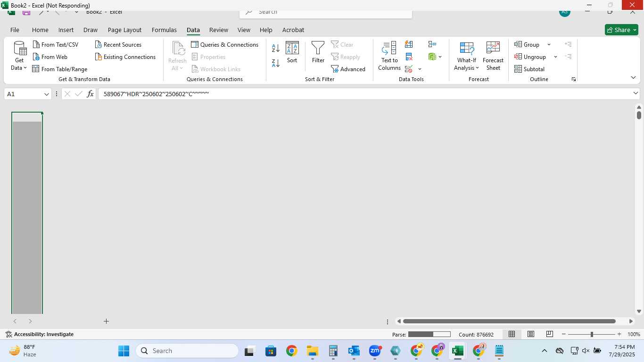This screenshot has height=362, width=644.
Task: Switch to the Formulas tab
Action: pyautogui.click(x=164, y=30)
